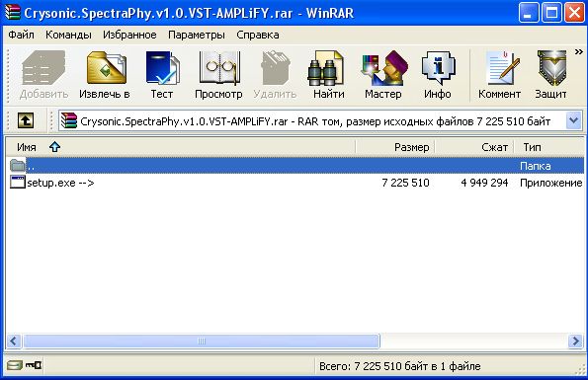
Task: Click the horizontal scrollbar right arrow
Action: 575,342
